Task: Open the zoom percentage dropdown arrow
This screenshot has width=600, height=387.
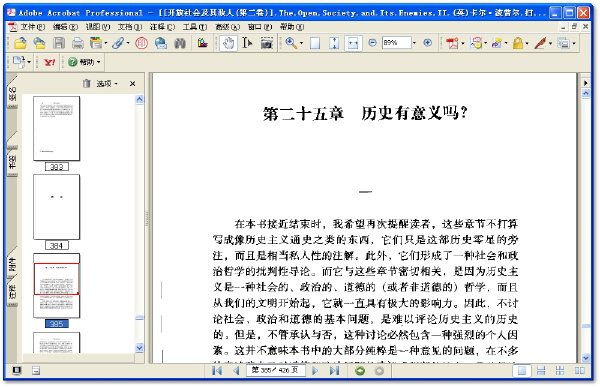Action: click(414, 43)
